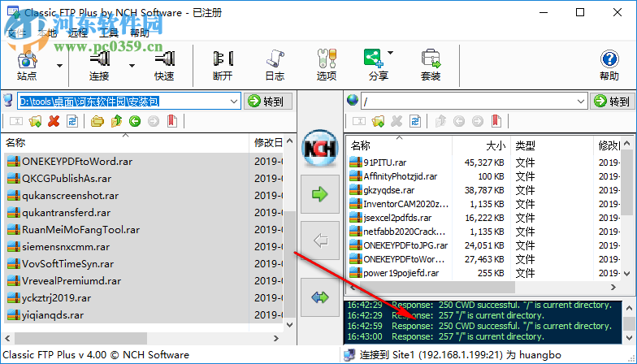Image resolution: width=637 pixels, height=364 pixels.
Task: Open the 帮助 menu in menu bar
Action: (x=140, y=33)
